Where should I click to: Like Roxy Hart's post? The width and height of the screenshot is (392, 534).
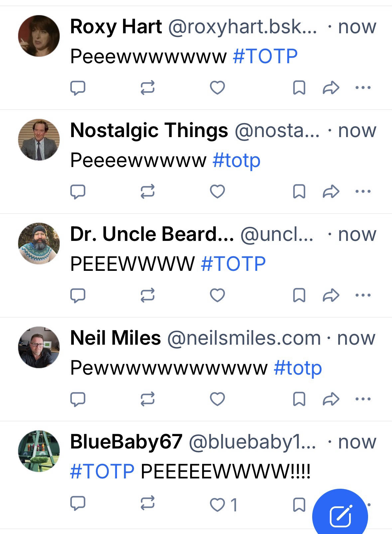217,88
